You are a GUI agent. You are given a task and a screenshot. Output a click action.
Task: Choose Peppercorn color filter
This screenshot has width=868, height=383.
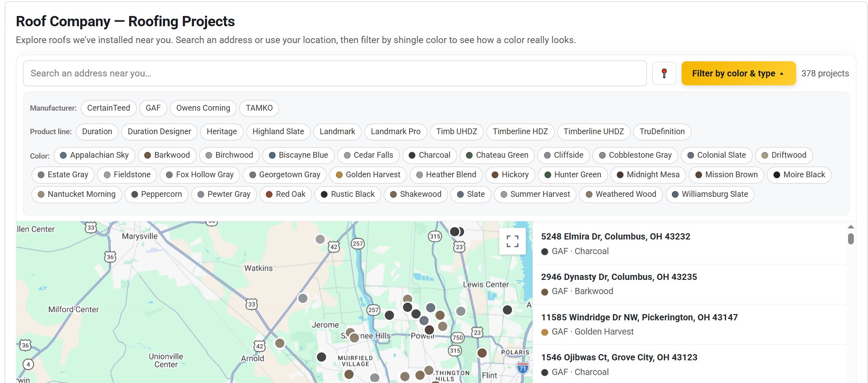coord(157,194)
